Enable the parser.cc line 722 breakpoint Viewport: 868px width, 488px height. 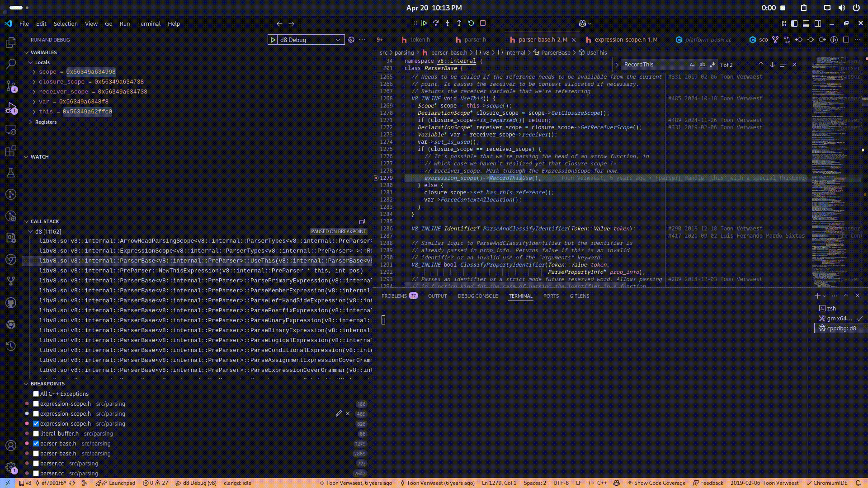click(x=36, y=463)
